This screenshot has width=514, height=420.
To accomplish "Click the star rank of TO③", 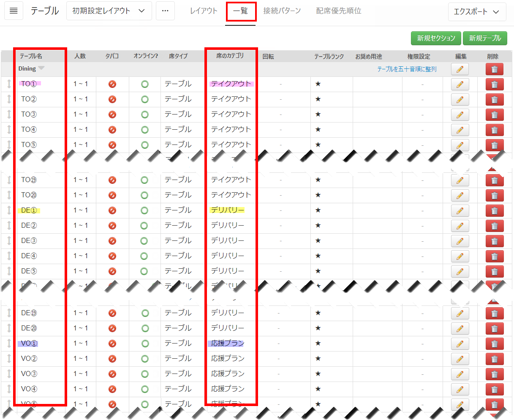I will pyautogui.click(x=318, y=114).
